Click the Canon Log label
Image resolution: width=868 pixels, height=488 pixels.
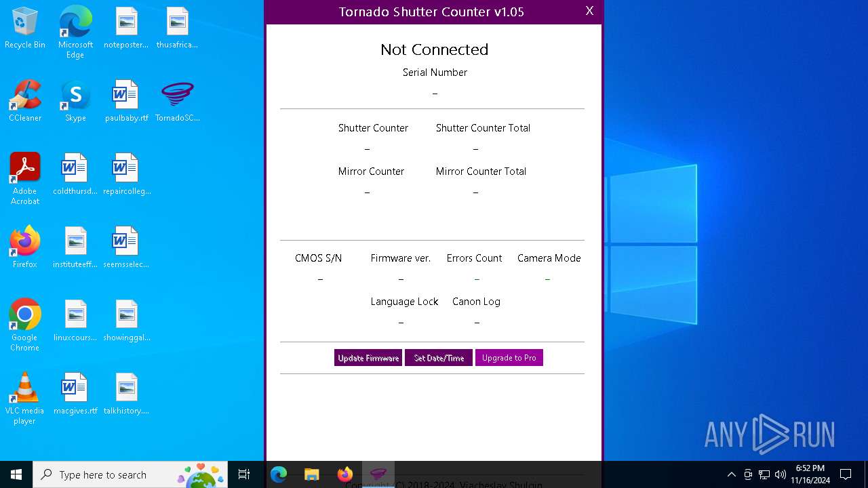coord(476,302)
